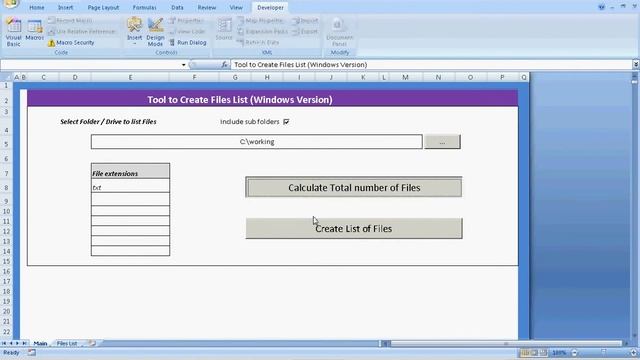Switch to the Files List sheet

tap(67, 344)
